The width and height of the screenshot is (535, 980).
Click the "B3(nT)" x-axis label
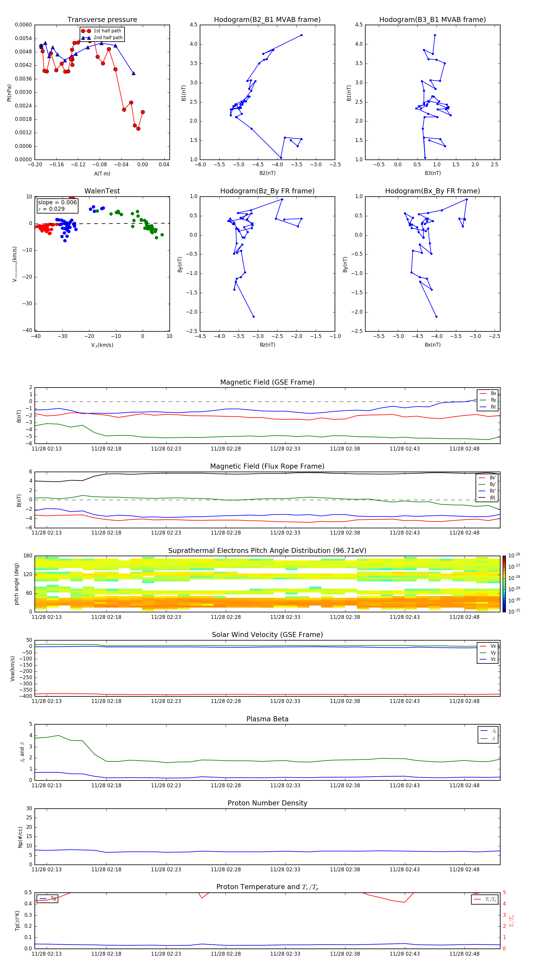coord(432,173)
